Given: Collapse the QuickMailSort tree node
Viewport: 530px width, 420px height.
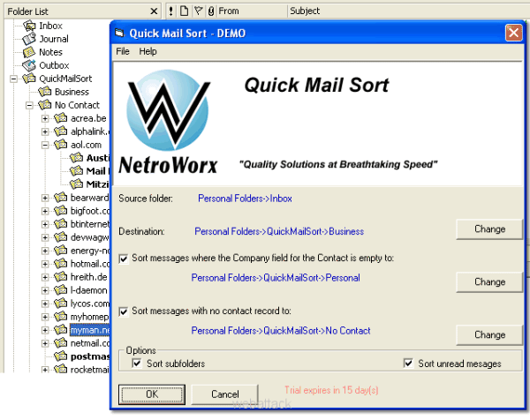Looking at the screenshot, I should (x=13, y=79).
